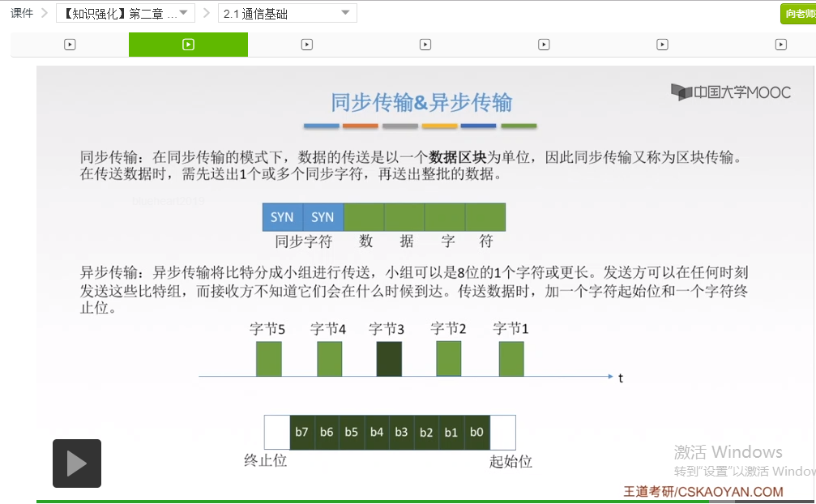816x504 pixels.
Task: Open the fourth video segment icon
Action: point(425,45)
